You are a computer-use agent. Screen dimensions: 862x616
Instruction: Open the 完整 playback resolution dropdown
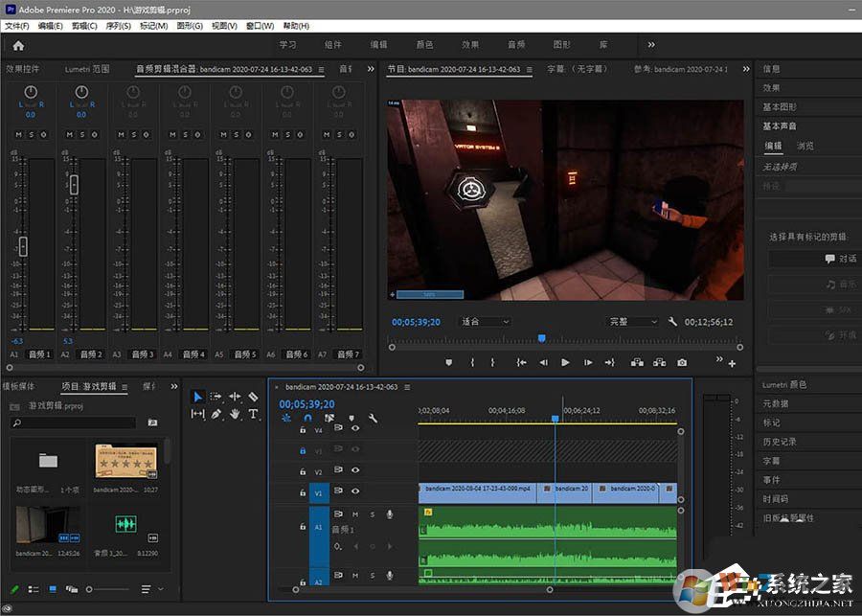[x=634, y=322]
